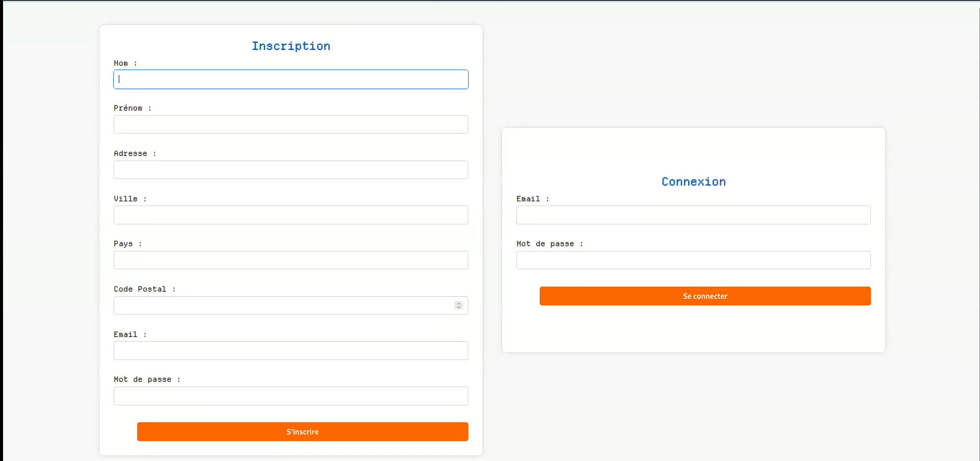Click the Adresse label text

tap(130, 153)
